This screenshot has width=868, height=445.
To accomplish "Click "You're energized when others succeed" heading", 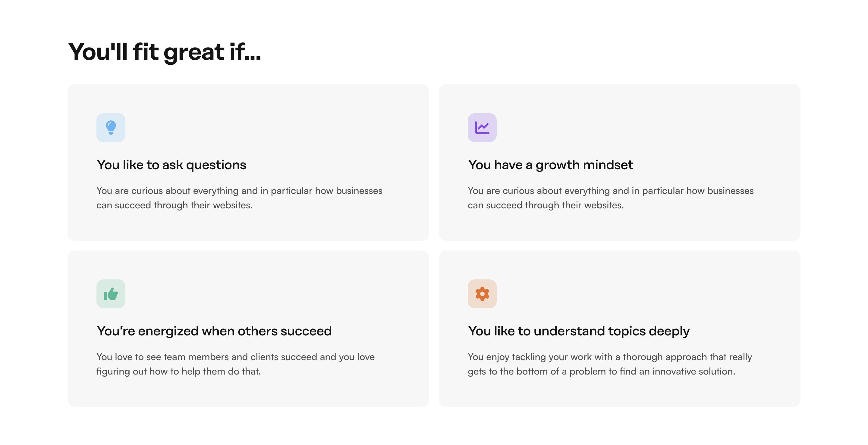I will [214, 331].
